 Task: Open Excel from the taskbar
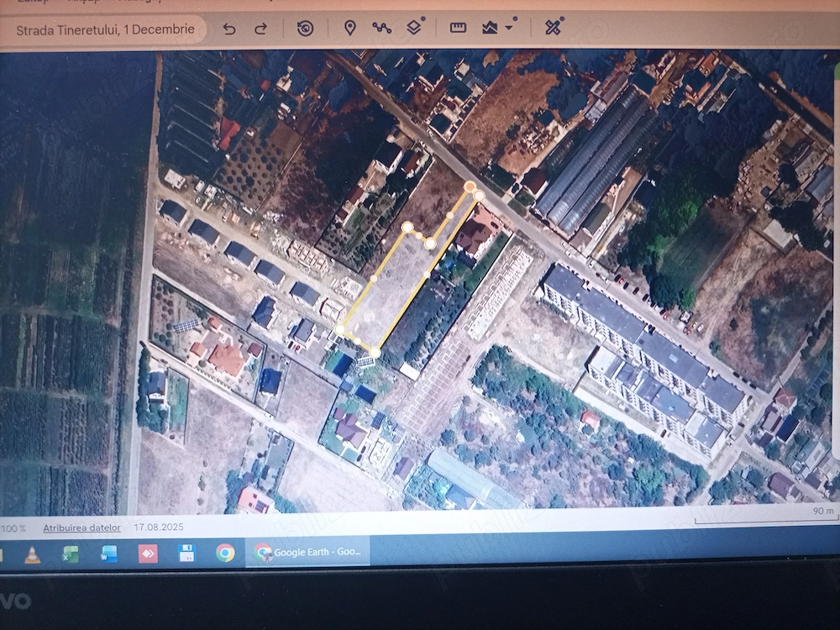click(70, 554)
